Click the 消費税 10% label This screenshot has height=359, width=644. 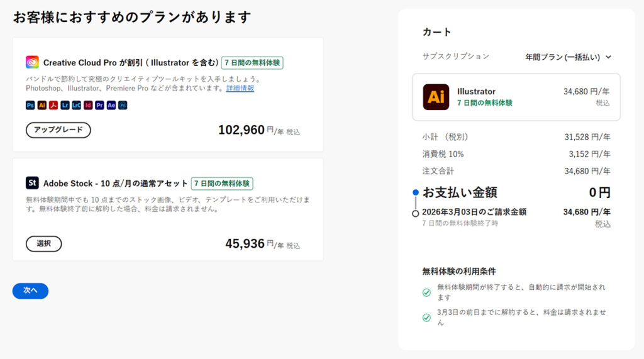443,154
